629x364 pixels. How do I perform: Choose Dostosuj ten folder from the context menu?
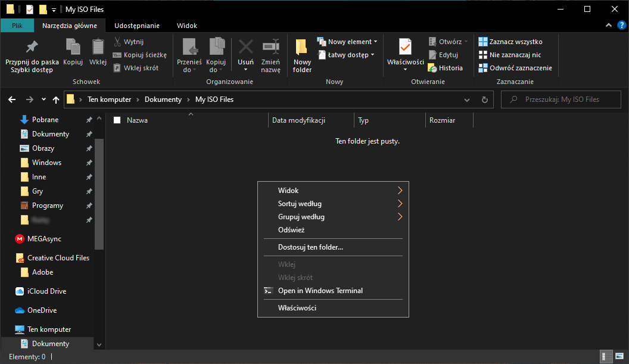point(310,247)
